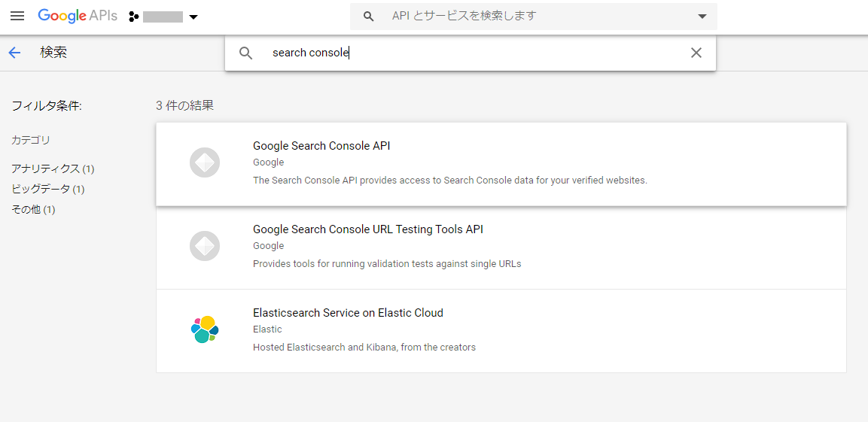Viewport: 868px width, 422px height.
Task: Click the Elastic colorful logo icon
Action: [x=205, y=329]
